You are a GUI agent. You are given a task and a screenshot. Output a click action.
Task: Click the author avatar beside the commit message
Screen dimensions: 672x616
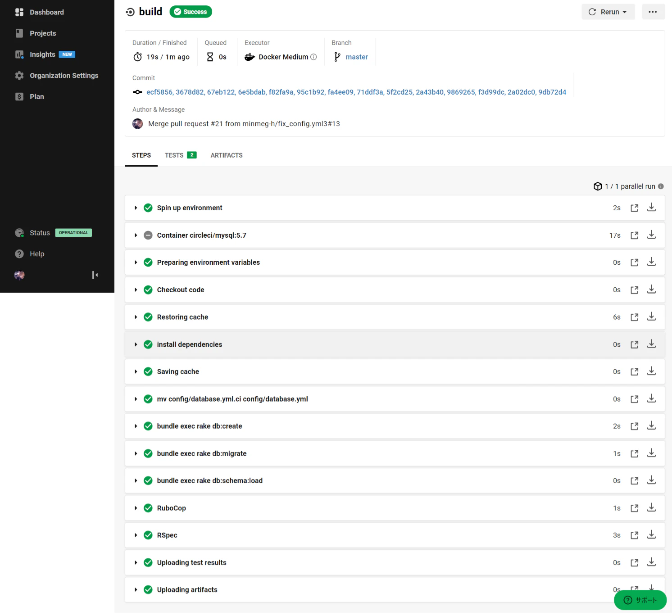[138, 124]
